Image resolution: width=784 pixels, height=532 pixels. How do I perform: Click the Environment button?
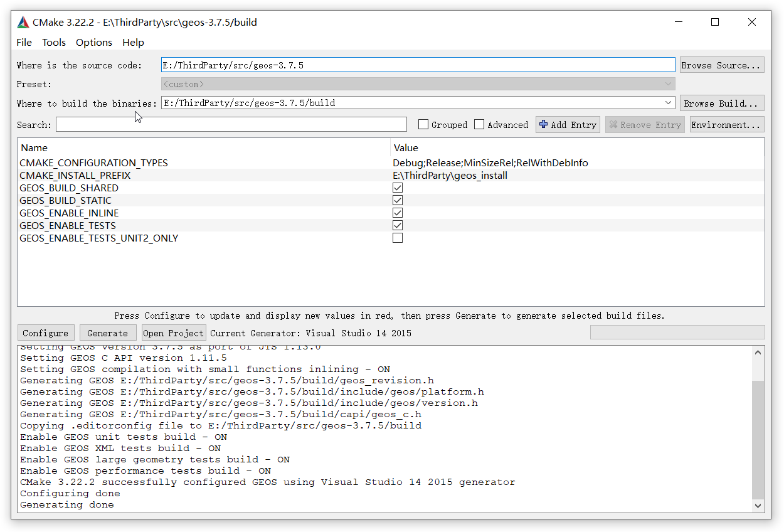tap(727, 124)
